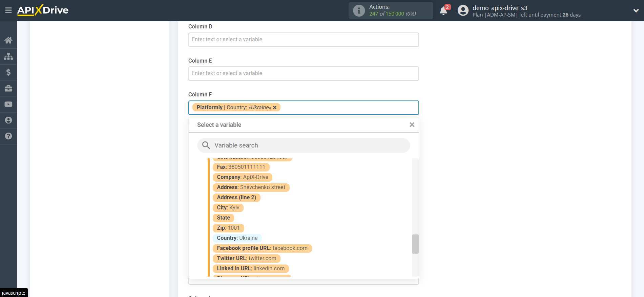644x297 pixels.
Task: Select the City: Kyiv variable
Action: pyautogui.click(x=228, y=208)
